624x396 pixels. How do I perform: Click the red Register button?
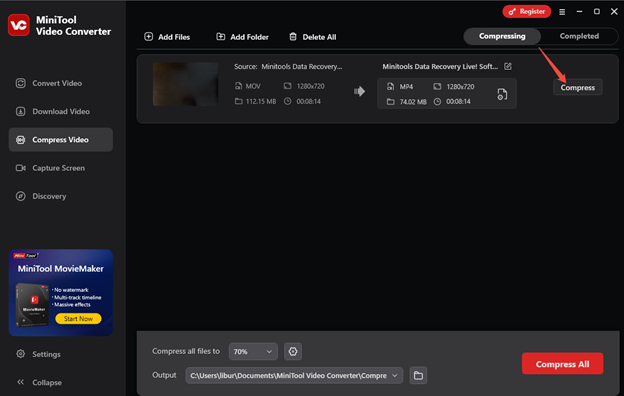coord(526,12)
